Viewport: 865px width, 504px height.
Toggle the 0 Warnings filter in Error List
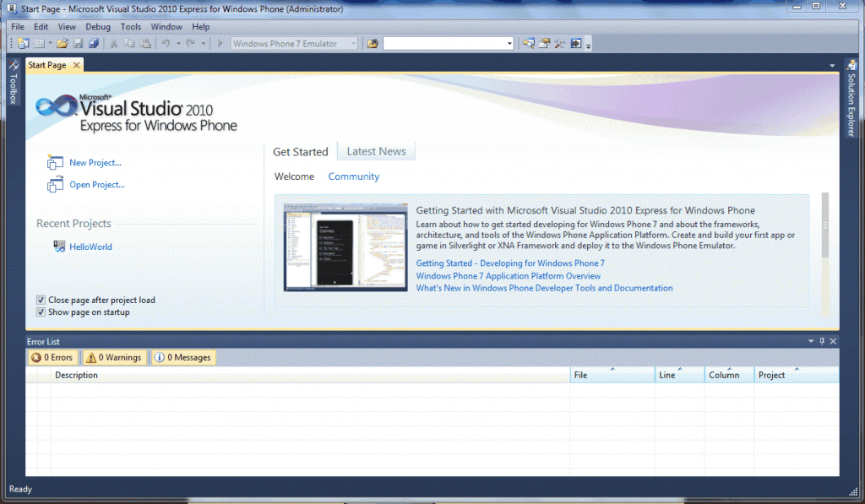coord(114,357)
